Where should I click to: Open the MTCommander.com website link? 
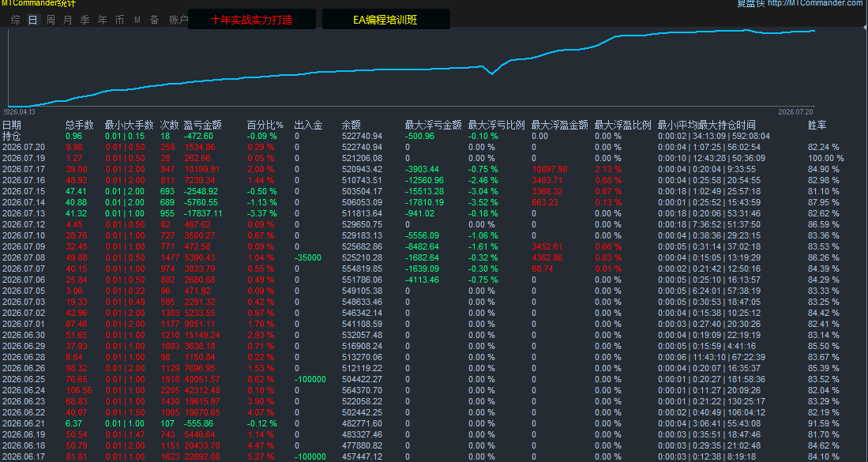click(x=815, y=3)
